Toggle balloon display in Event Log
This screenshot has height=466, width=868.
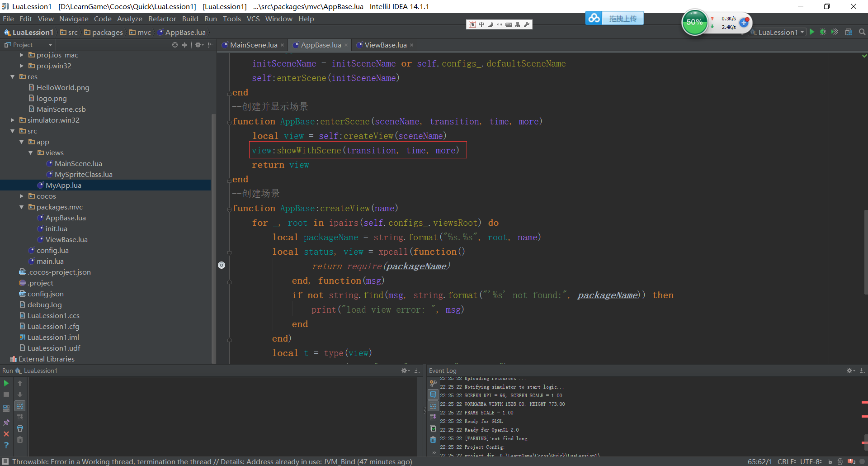pos(433,395)
